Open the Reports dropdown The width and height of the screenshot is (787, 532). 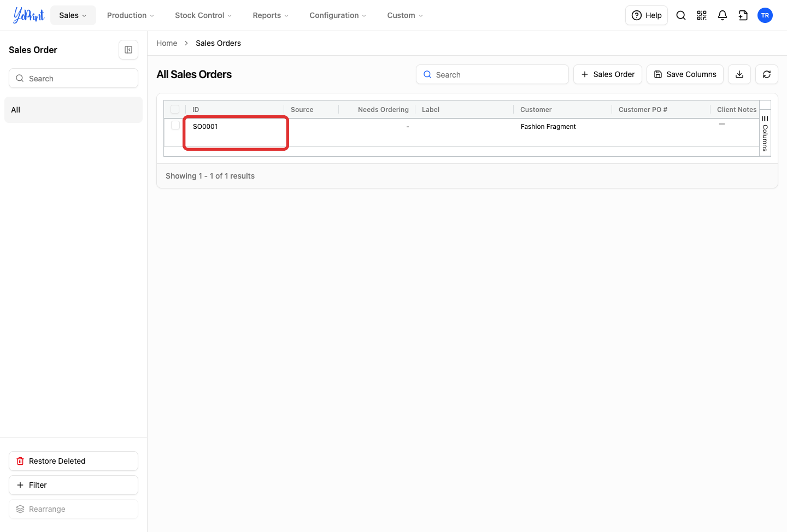pos(271,15)
